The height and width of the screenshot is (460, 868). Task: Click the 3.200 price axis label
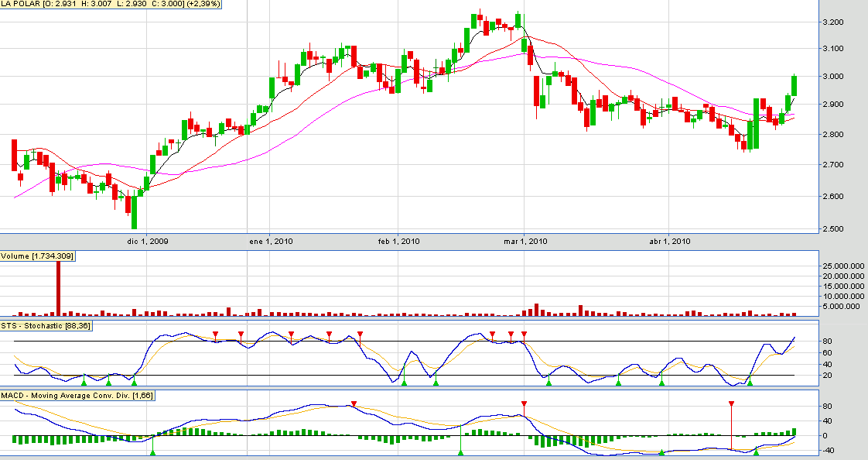(837, 22)
